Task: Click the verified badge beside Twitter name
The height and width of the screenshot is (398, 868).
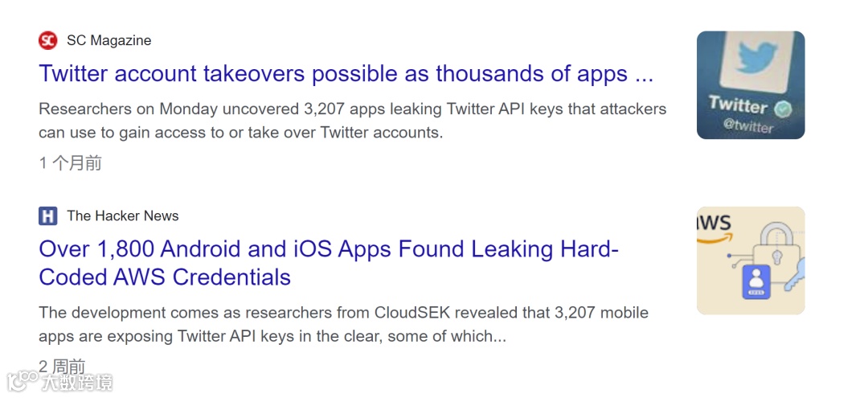Action: [783, 109]
